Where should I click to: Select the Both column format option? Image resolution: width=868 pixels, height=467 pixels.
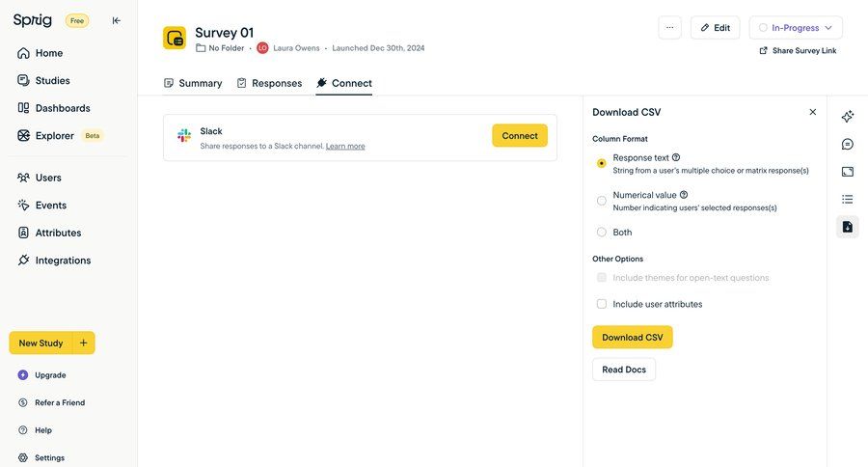click(x=602, y=233)
